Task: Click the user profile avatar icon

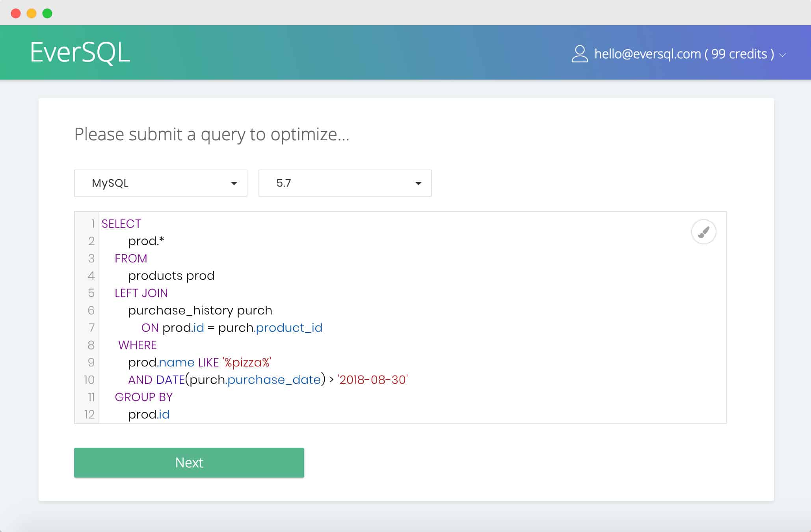Action: coord(580,54)
